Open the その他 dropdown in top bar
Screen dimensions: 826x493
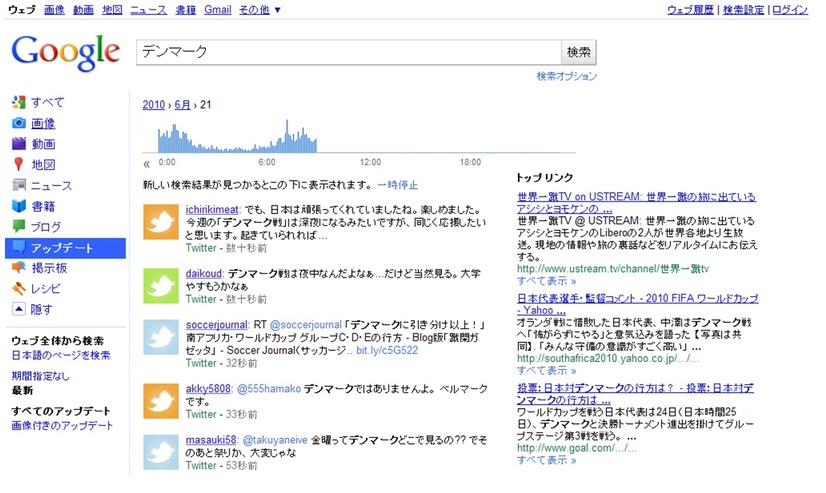[260, 9]
